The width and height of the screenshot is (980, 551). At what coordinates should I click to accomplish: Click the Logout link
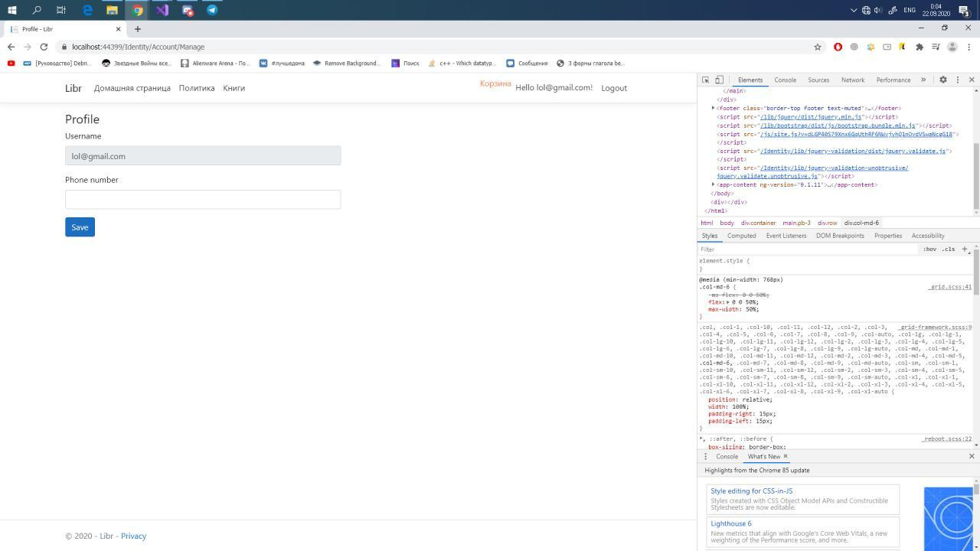[614, 88]
